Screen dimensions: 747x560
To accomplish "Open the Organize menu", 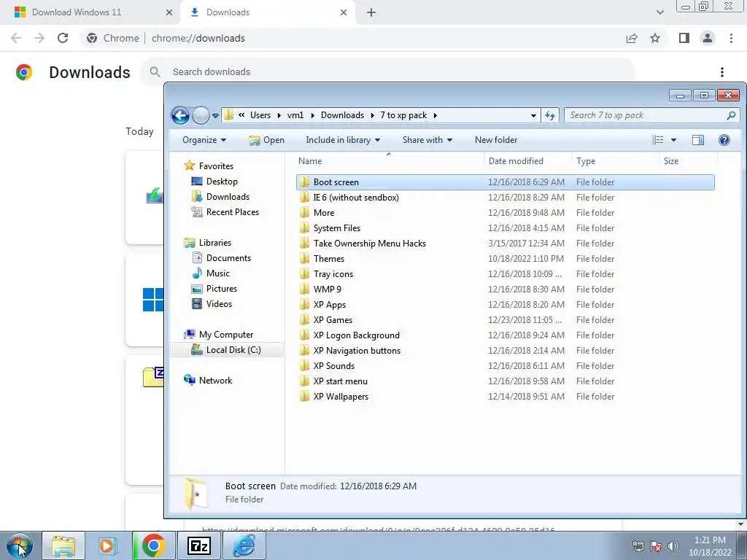I will click(x=204, y=140).
